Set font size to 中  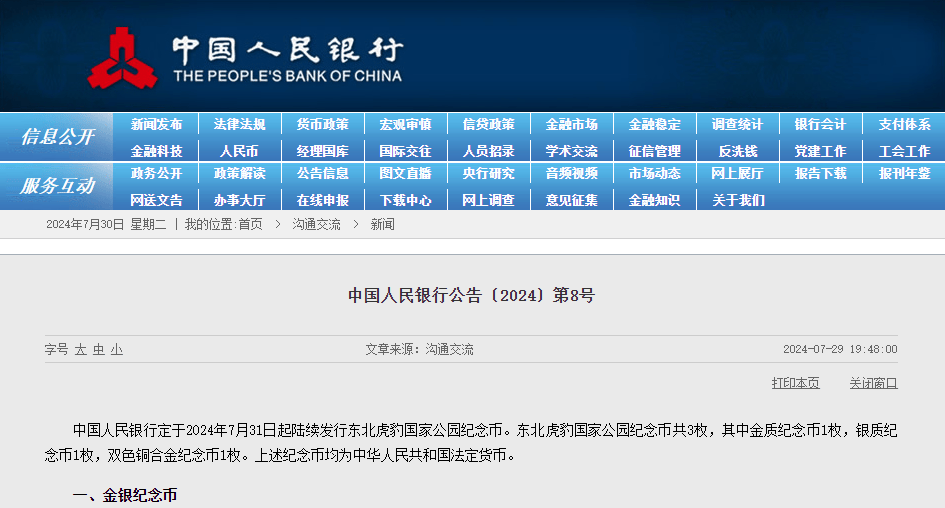coord(99,350)
